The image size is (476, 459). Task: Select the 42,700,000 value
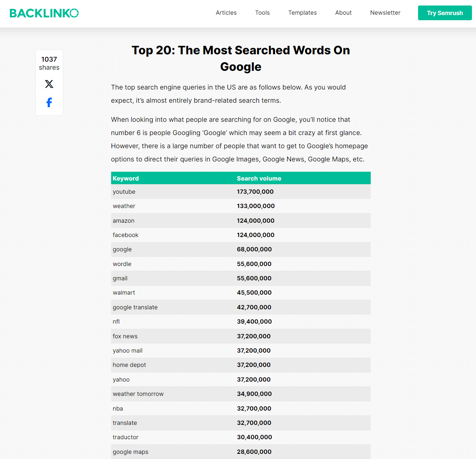tap(254, 307)
